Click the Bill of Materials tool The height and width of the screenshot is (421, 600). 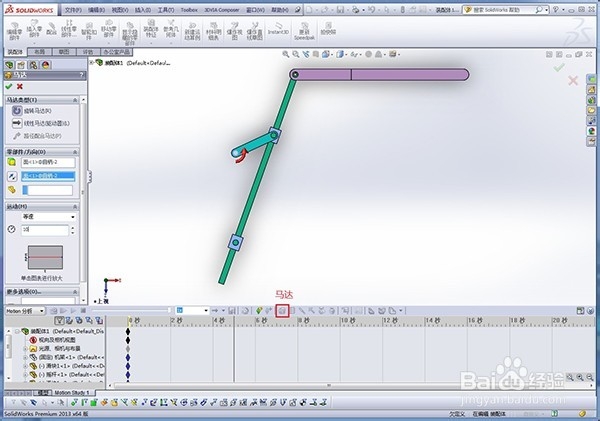coord(214,31)
